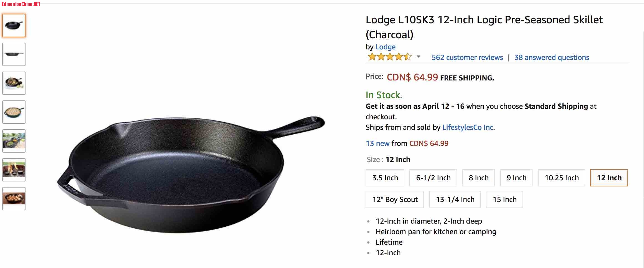
Task: View the 38 answered questions
Action: click(552, 57)
